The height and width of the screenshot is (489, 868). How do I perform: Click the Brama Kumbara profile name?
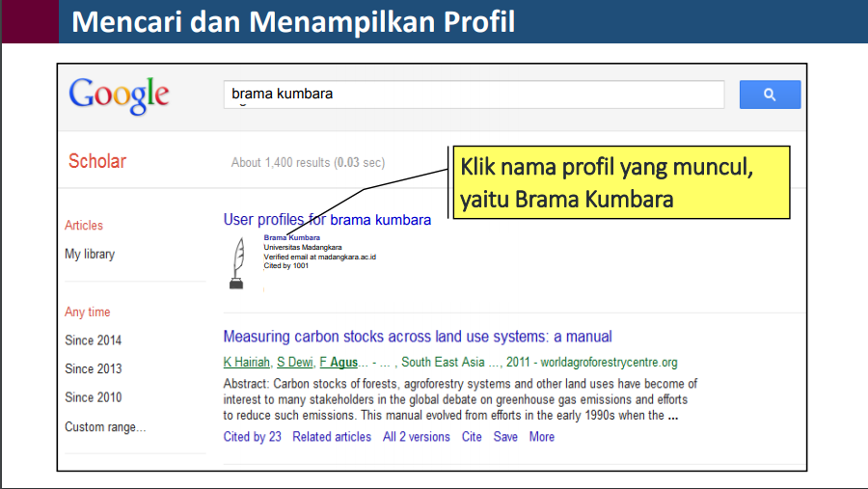tap(291, 237)
